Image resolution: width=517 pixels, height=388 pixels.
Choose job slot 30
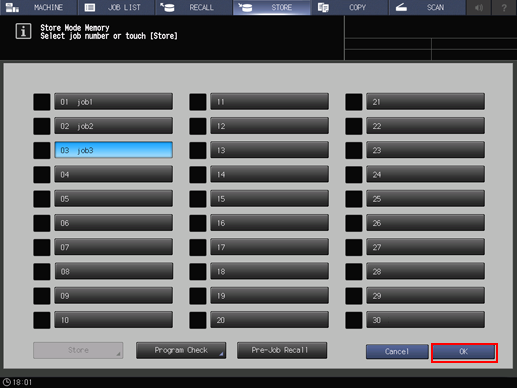(426, 320)
